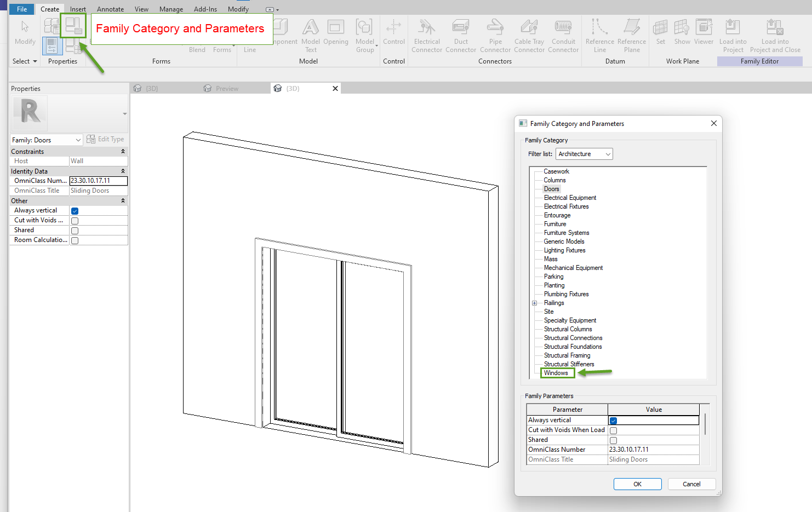
Task: Collapse the Identity Data section
Action: 123,171
